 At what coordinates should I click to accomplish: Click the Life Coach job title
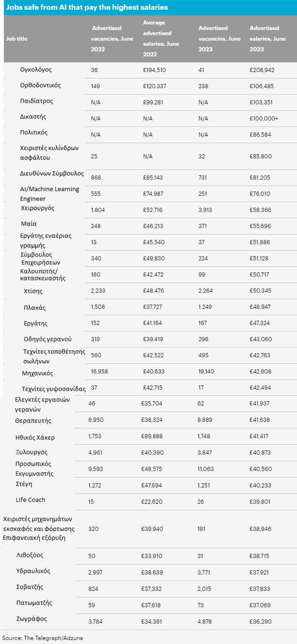tap(30, 500)
